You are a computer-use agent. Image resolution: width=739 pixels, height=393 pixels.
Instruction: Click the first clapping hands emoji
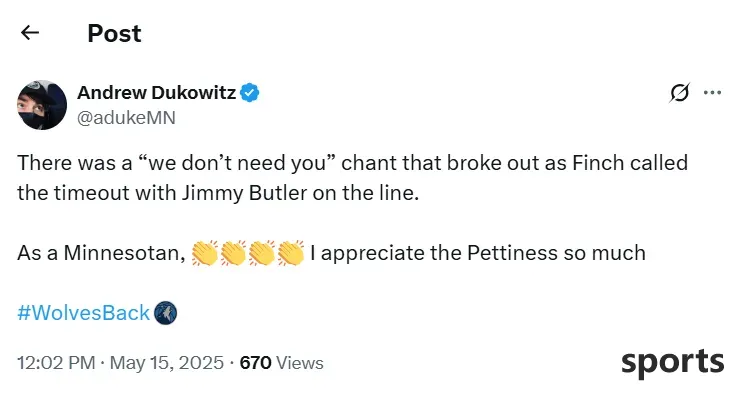pos(205,253)
